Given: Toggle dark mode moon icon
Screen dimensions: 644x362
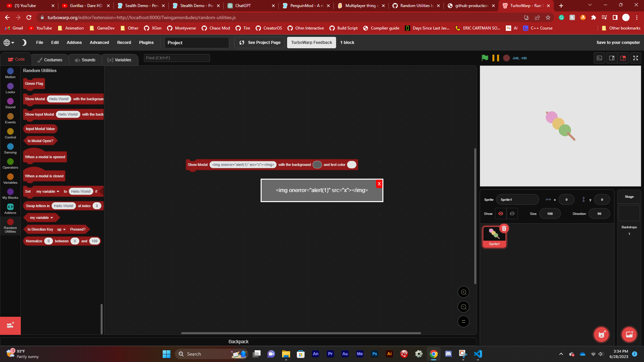Looking at the screenshot, I should (24, 43).
